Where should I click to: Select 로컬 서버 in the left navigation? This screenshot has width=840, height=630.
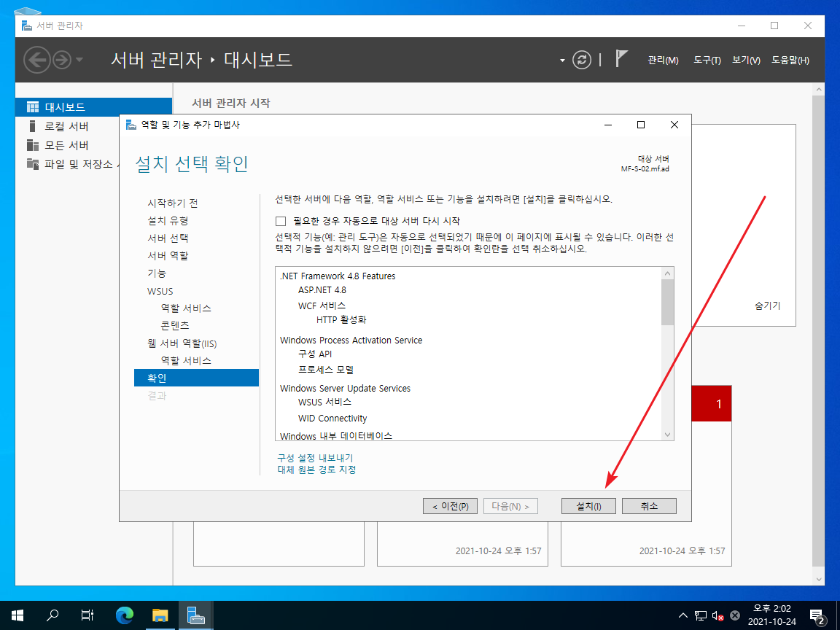[x=67, y=126]
